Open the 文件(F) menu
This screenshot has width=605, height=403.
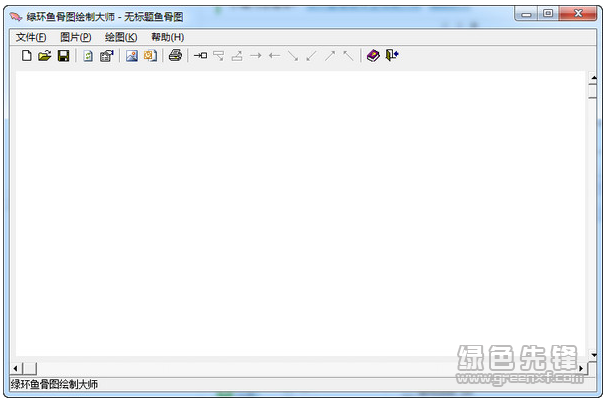pos(31,37)
